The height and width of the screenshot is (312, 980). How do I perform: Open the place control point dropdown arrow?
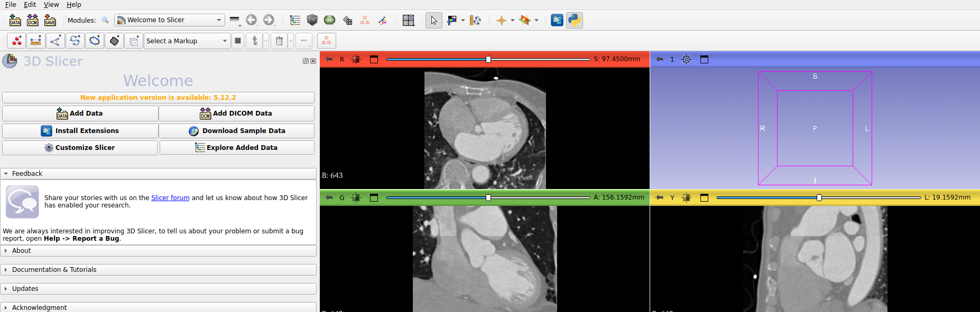coord(266,41)
